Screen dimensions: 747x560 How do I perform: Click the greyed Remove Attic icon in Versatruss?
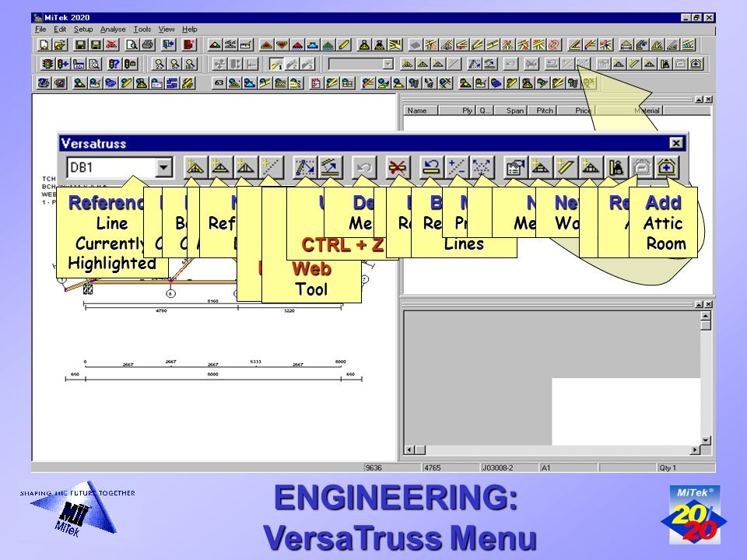click(x=642, y=167)
